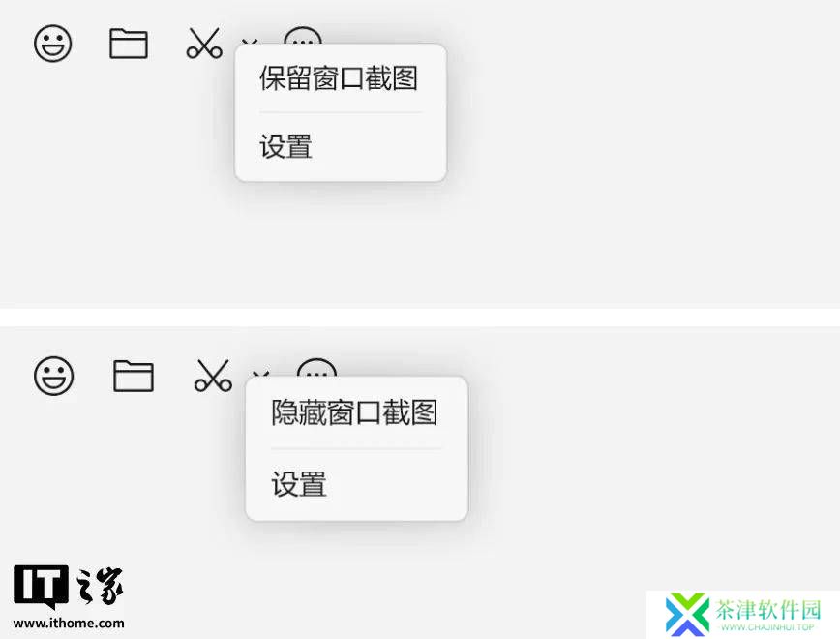Open file folder icon in the upper toolbar
The image size is (840, 639).
[129, 44]
